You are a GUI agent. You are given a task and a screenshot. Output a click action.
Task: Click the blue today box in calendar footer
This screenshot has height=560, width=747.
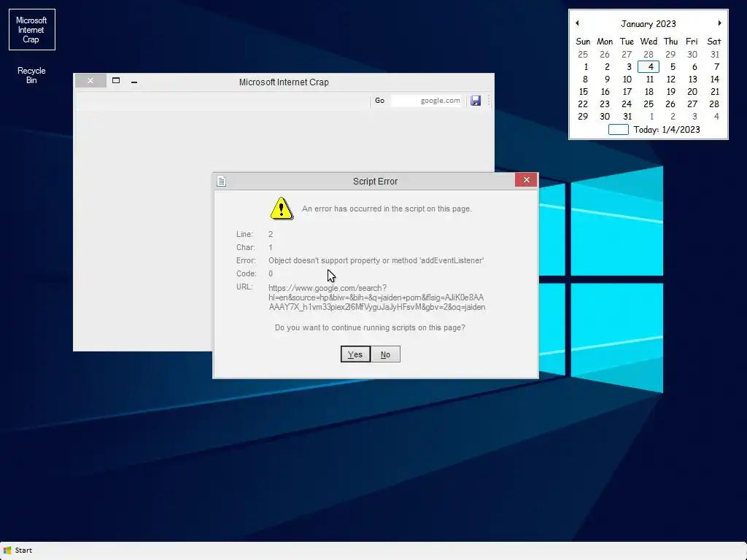[619, 130]
